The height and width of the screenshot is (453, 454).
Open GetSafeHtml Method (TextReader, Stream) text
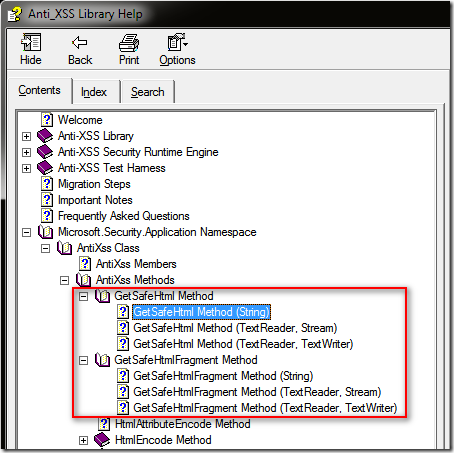tap(235, 328)
